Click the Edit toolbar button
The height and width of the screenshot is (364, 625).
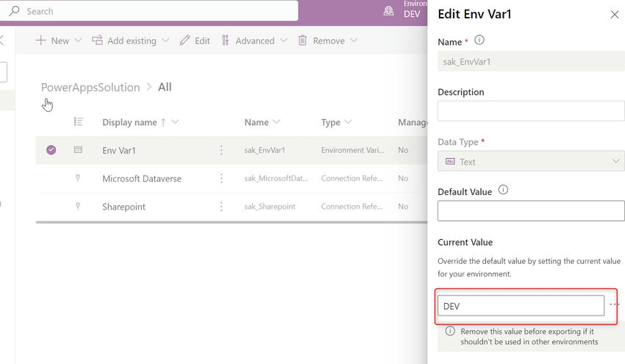click(195, 40)
